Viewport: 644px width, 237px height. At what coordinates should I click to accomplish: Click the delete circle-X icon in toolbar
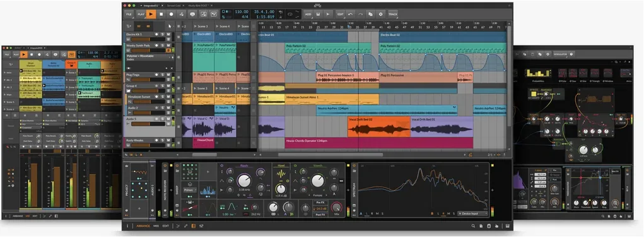tap(381, 14)
